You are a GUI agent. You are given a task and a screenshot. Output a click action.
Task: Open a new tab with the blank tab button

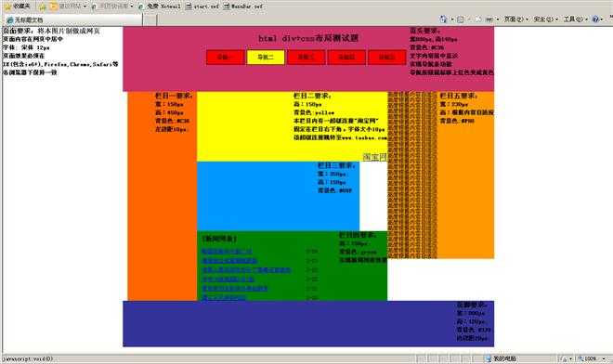[150, 19]
